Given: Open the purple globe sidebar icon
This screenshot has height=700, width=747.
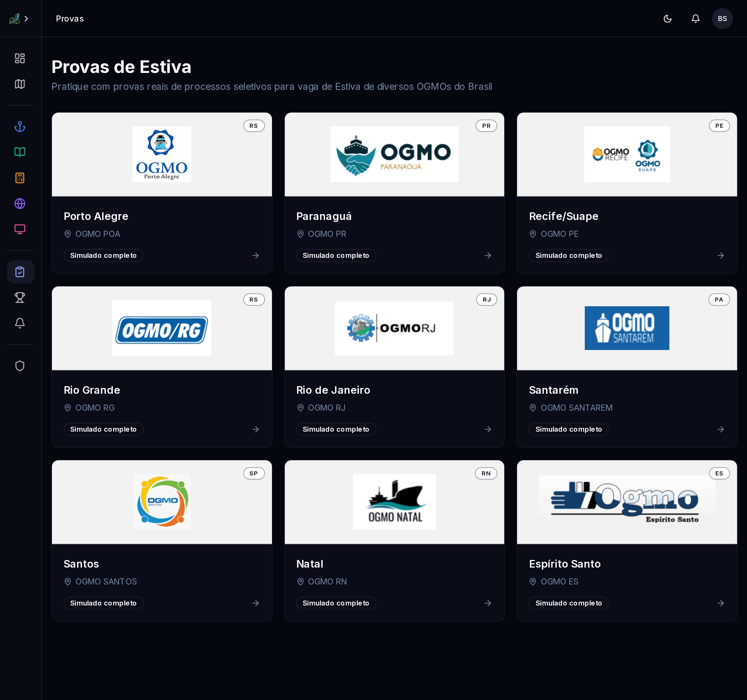Looking at the screenshot, I should coord(20,204).
